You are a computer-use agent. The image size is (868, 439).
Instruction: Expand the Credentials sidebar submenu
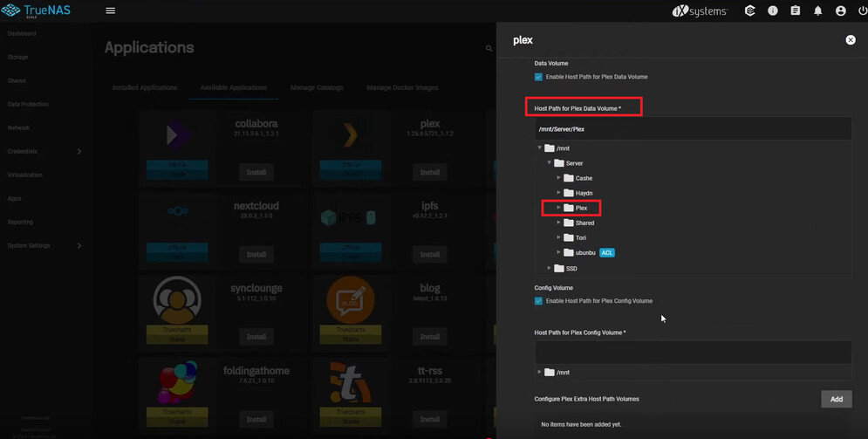pos(79,151)
